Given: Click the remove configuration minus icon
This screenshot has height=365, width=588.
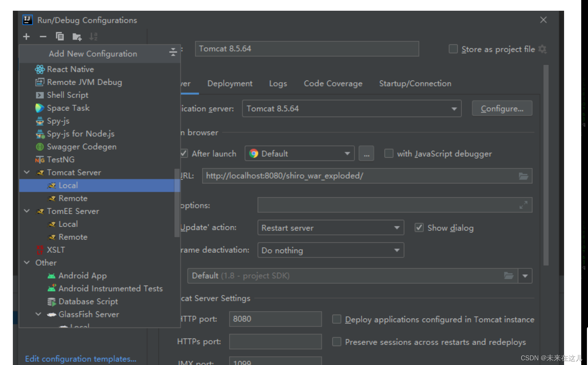Looking at the screenshot, I should [42, 36].
